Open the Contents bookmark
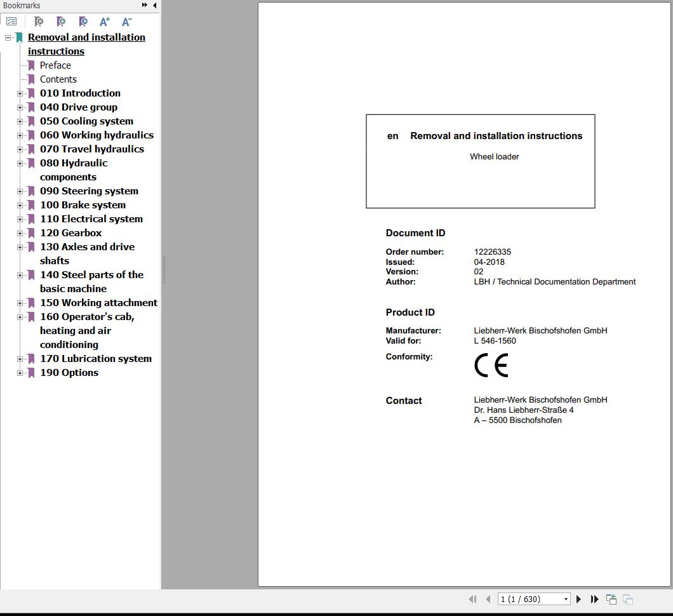Screen dimensions: 673x616 (58, 79)
